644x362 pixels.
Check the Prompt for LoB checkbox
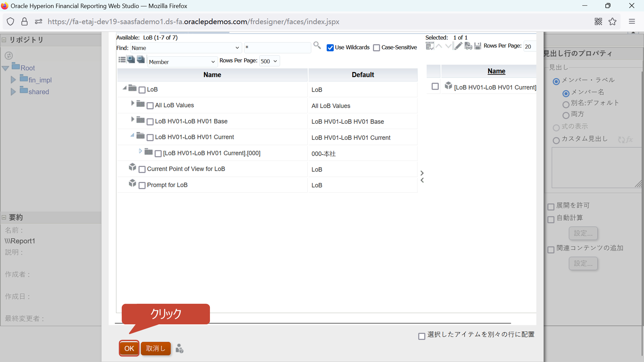click(142, 185)
